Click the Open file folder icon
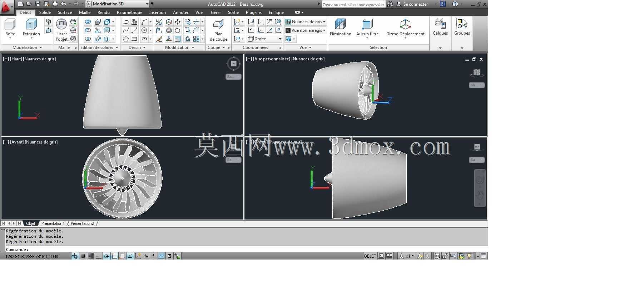Image resolution: width=644 pixels, height=292 pixels. (x=29, y=4)
